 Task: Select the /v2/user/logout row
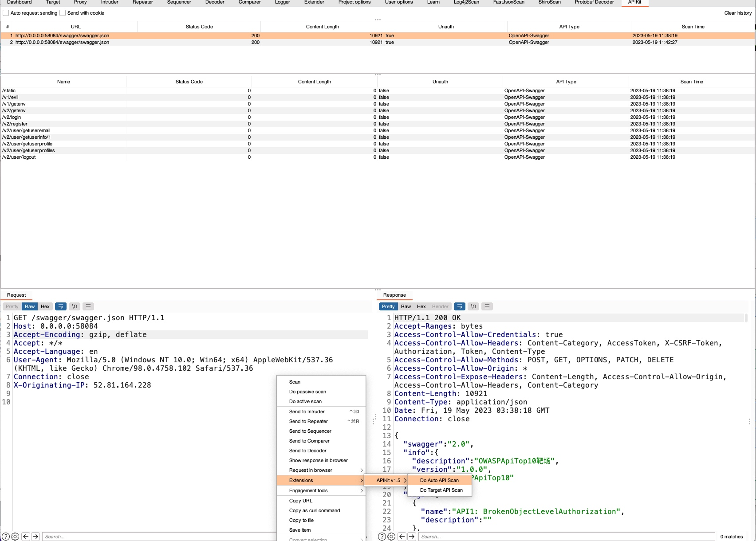point(378,157)
